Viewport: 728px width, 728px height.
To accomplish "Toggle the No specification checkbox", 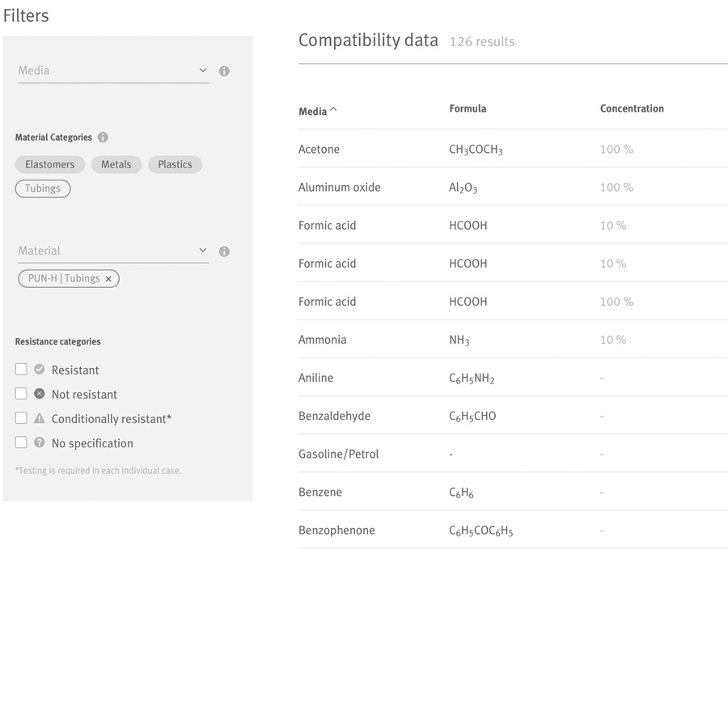I will (21, 442).
